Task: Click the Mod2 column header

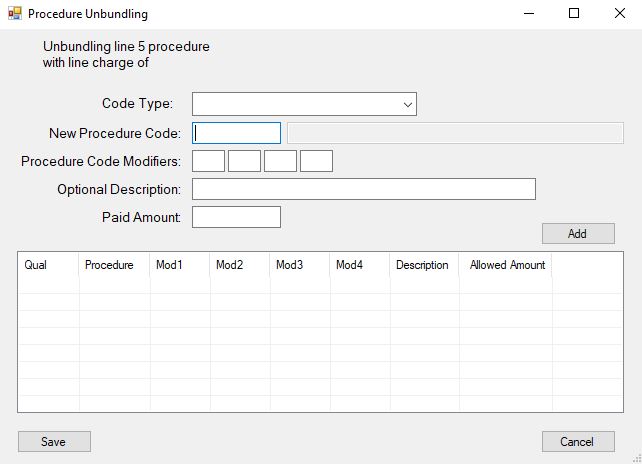Action: pyautogui.click(x=240, y=265)
